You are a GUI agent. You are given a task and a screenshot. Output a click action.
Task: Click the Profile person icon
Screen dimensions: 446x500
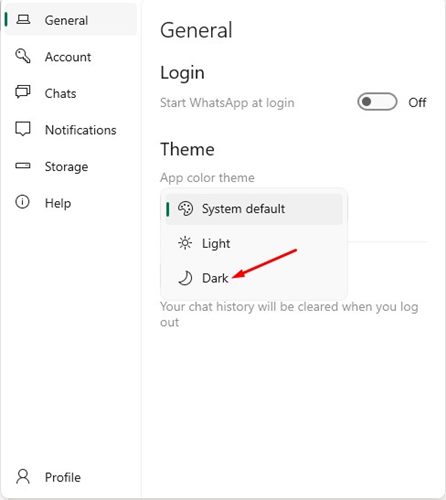point(23,477)
